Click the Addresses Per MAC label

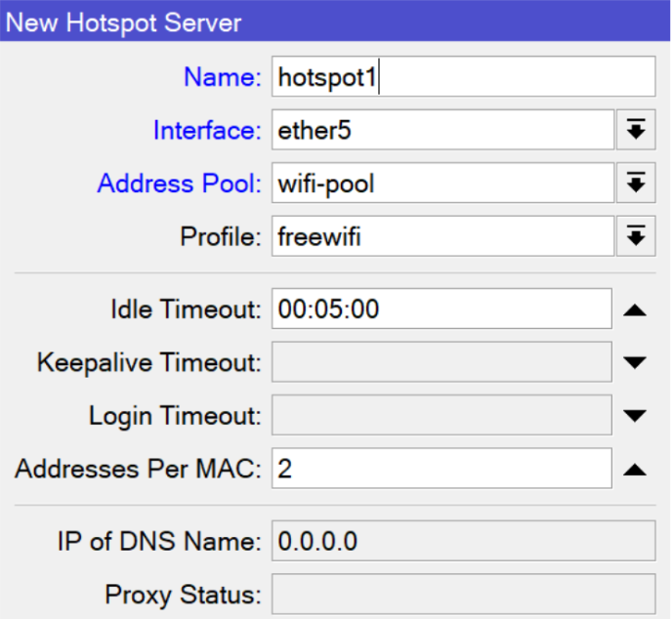(138, 469)
